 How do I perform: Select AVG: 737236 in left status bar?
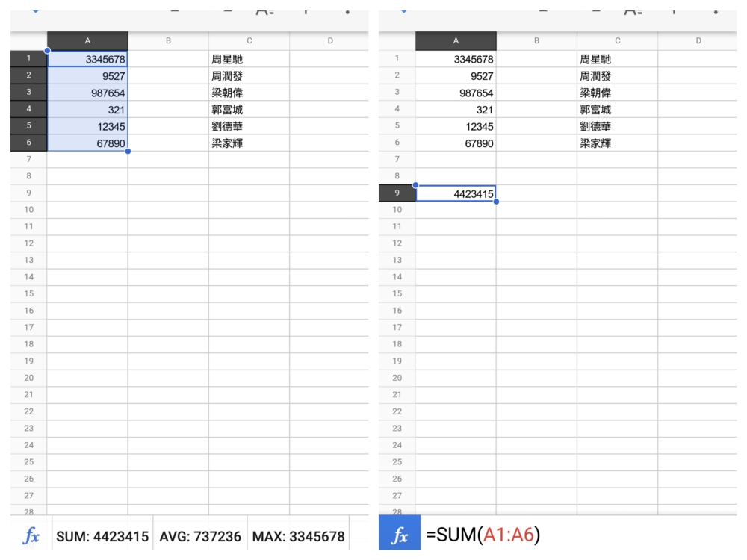click(x=200, y=536)
